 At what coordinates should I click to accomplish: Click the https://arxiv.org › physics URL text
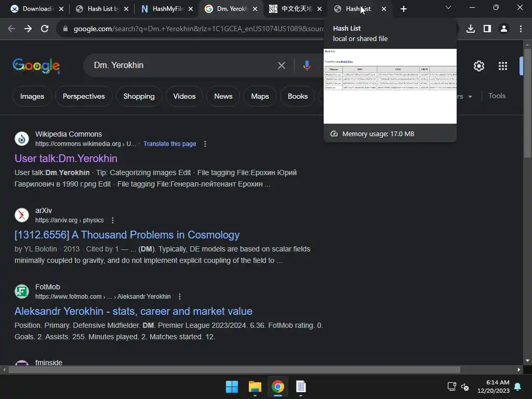[70, 220]
